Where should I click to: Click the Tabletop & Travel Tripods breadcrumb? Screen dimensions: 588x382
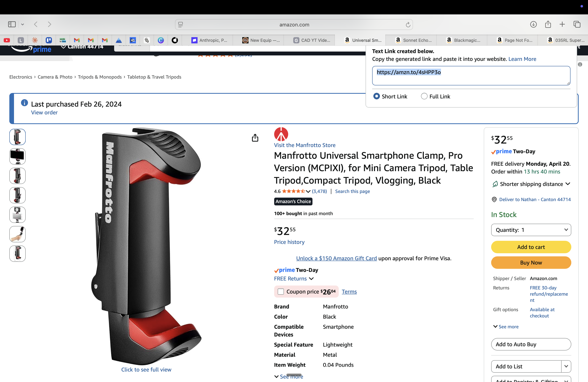point(154,77)
